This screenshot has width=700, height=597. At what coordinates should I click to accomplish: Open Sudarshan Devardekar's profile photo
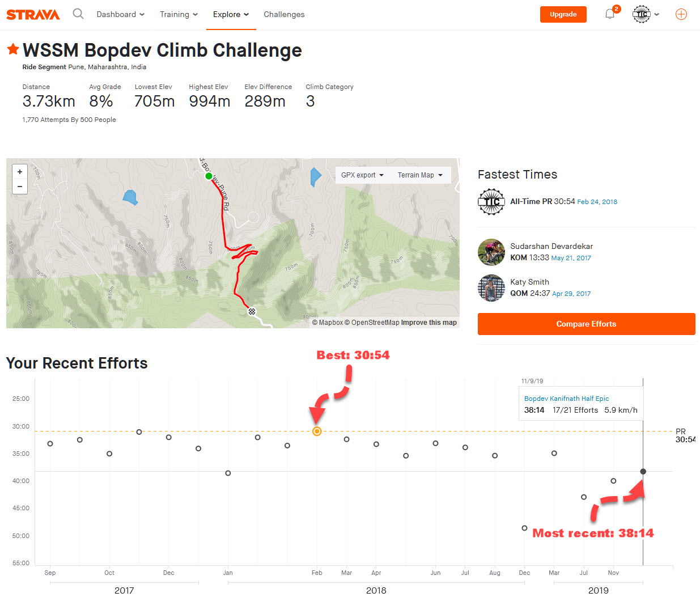(x=491, y=252)
